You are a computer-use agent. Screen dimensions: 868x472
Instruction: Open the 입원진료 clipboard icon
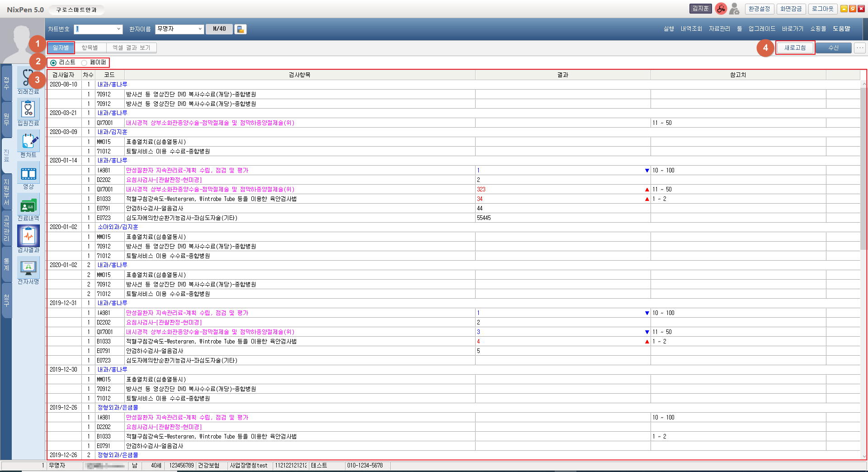[28, 110]
